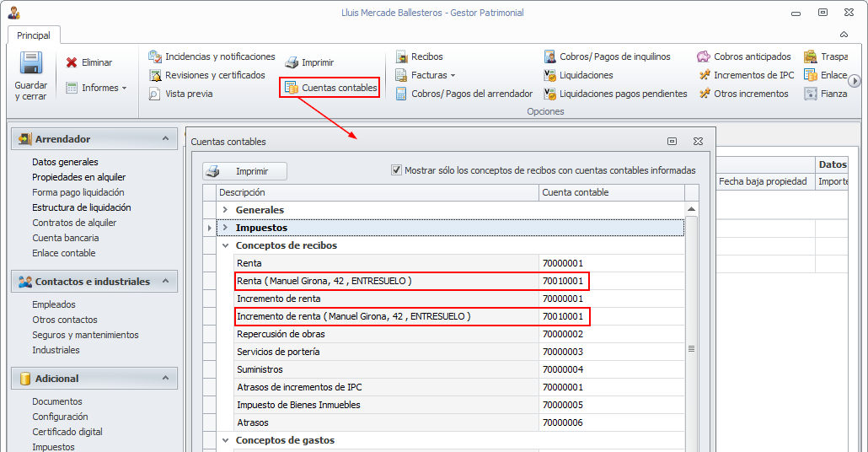Open Incrementos de IPC
Screen dimensions: 868x452
746,75
